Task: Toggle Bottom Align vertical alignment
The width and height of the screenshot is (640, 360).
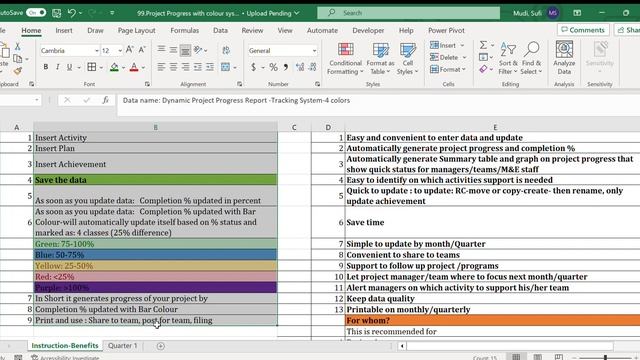Action: 185,50
